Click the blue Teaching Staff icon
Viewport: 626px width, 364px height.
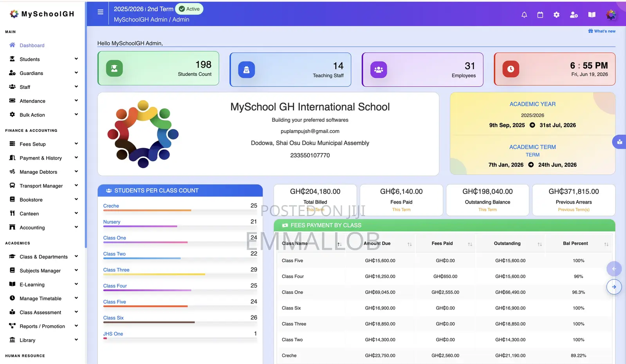click(x=246, y=70)
